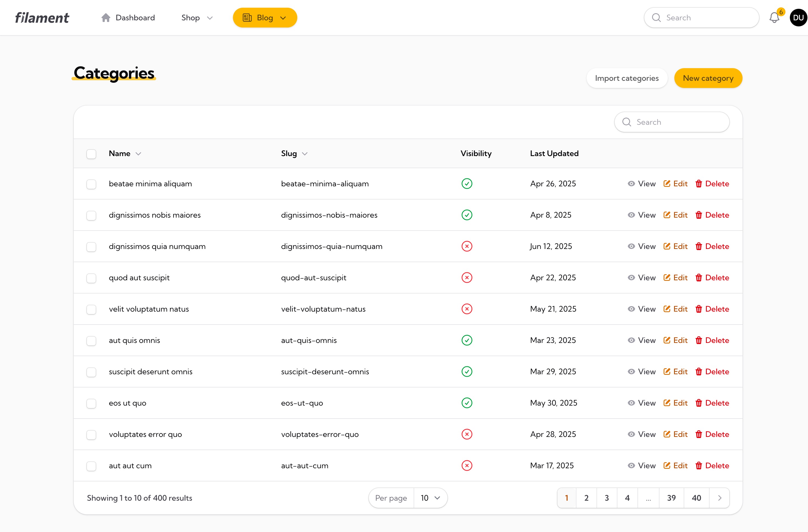Viewport: 808px width, 532px height.
Task: Go to page 2 of results
Action: pos(586,498)
